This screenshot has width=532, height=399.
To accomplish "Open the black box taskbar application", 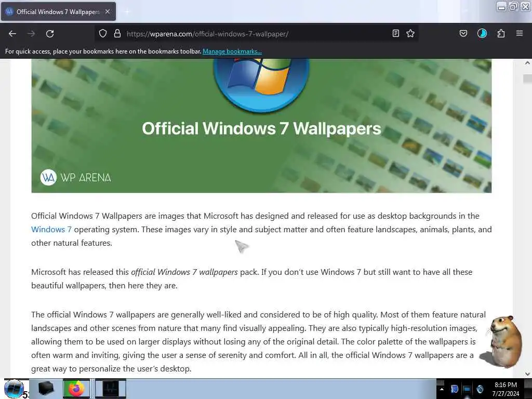I will (x=46, y=389).
